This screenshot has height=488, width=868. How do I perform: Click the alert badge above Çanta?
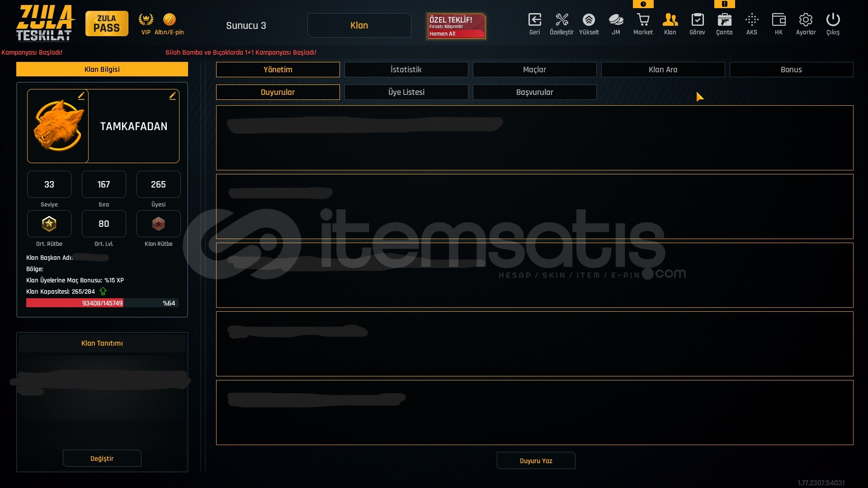[x=725, y=4]
